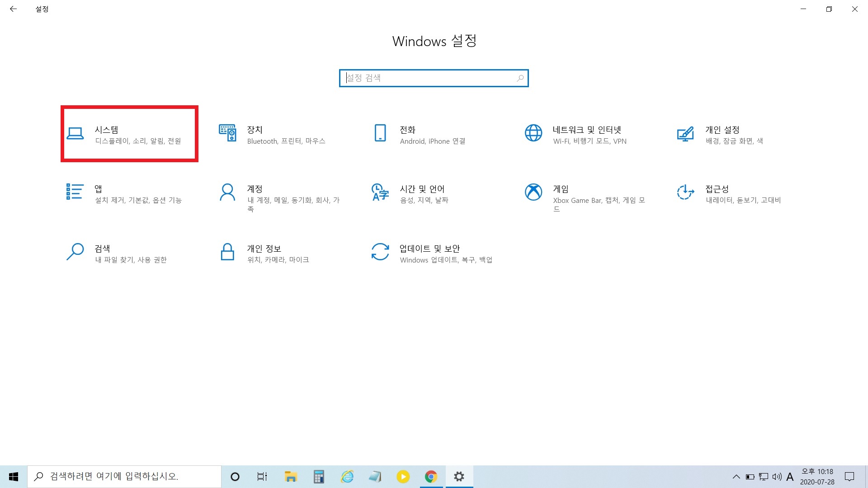Show hidden tray icons chevron
This screenshot has height=488, width=868.
[x=736, y=477]
